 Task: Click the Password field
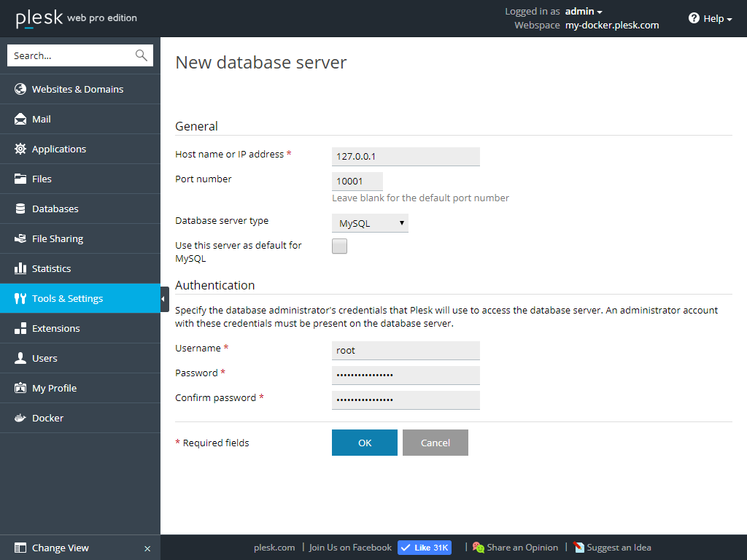(406, 376)
